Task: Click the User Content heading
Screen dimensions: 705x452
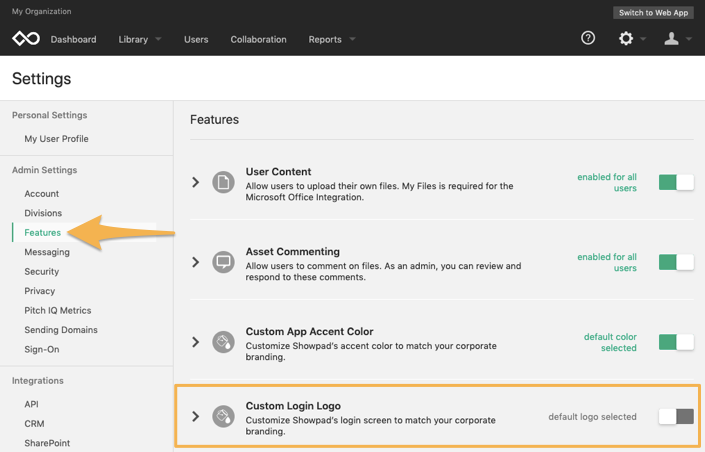Action: pyautogui.click(x=278, y=172)
